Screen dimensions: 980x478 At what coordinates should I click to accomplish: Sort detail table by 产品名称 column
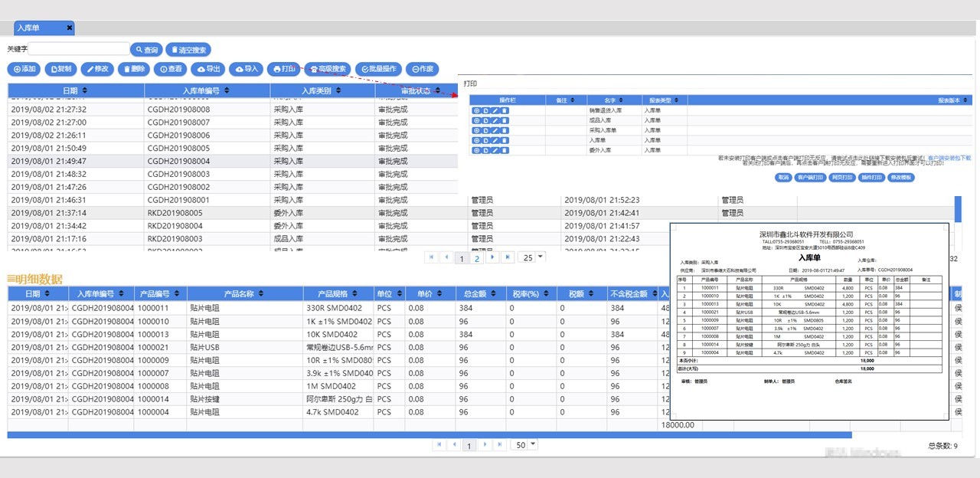[x=244, y=294]
